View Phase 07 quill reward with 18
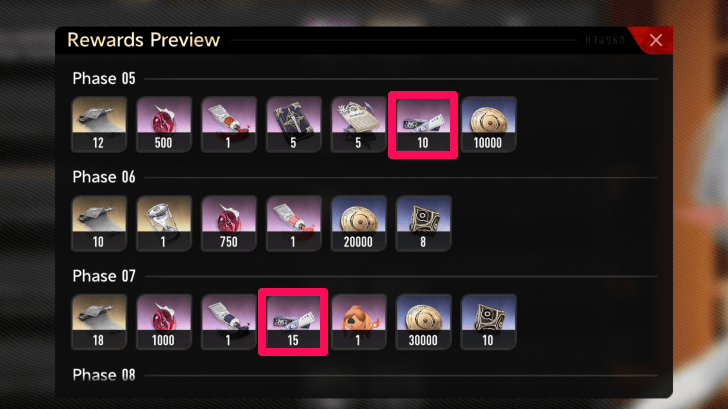 point(99,322)
